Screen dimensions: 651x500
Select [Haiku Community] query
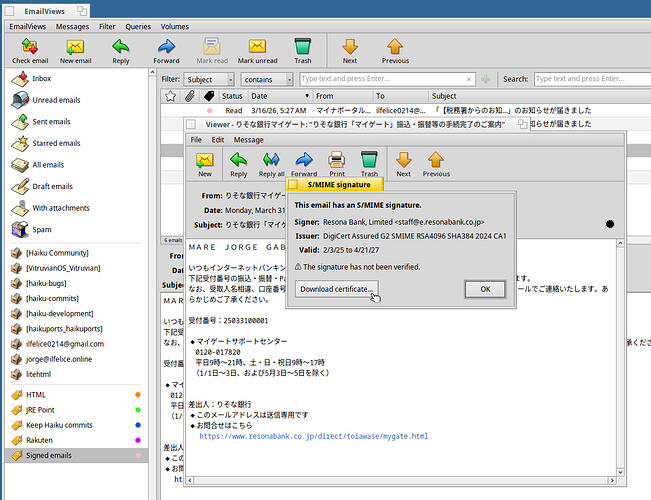coord(77,253)
